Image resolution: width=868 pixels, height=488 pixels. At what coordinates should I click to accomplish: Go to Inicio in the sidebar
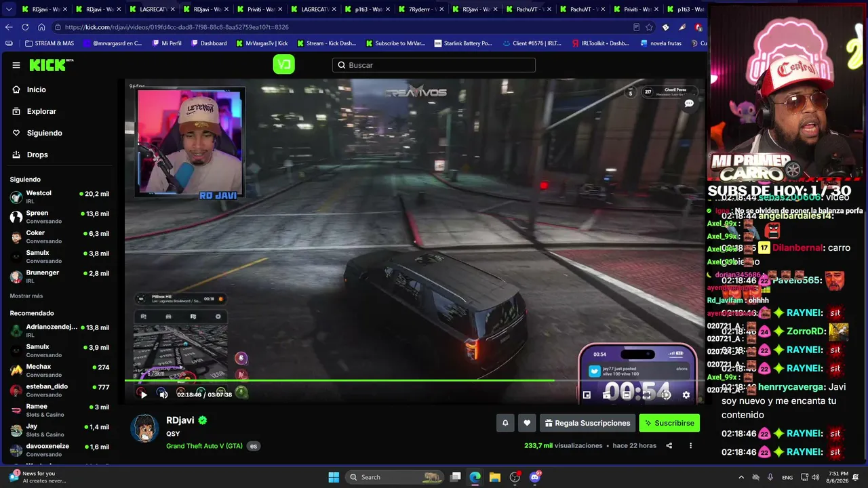point(37,89)
